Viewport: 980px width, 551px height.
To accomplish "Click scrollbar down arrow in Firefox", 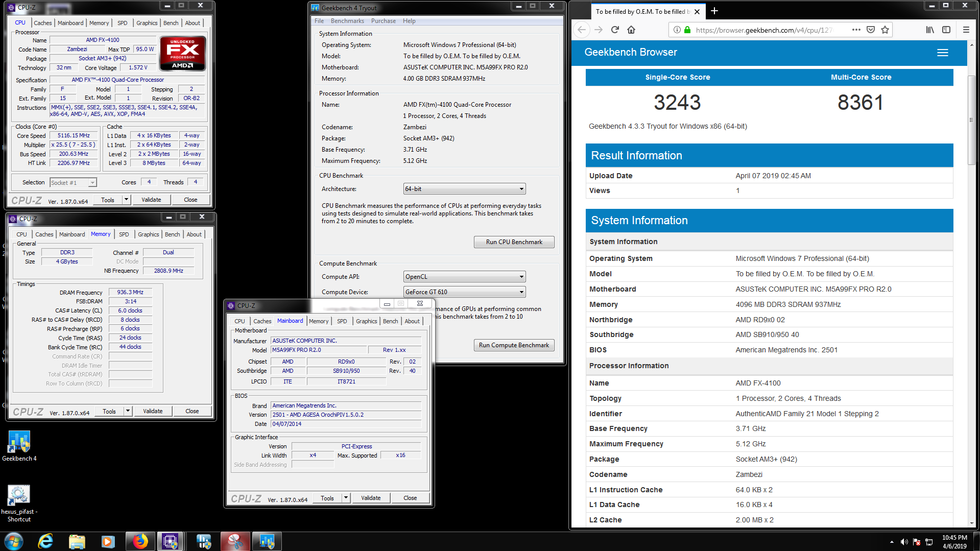I will 971,523.
